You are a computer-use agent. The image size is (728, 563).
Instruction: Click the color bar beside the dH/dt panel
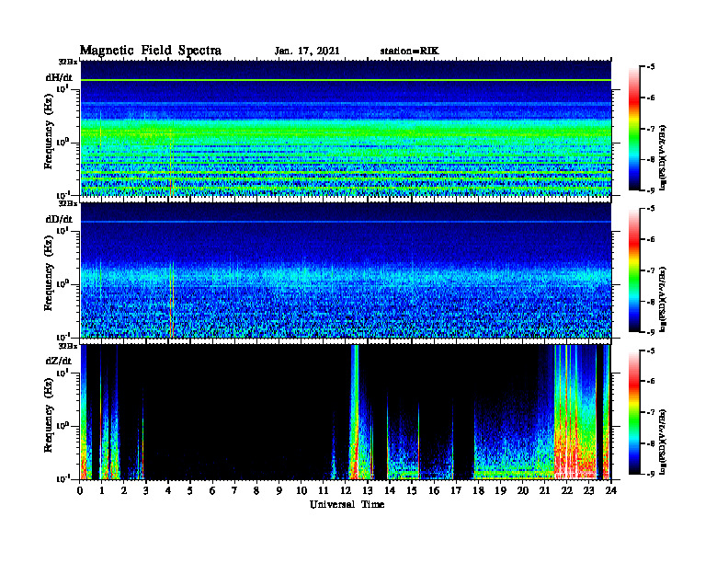(633, 129)
